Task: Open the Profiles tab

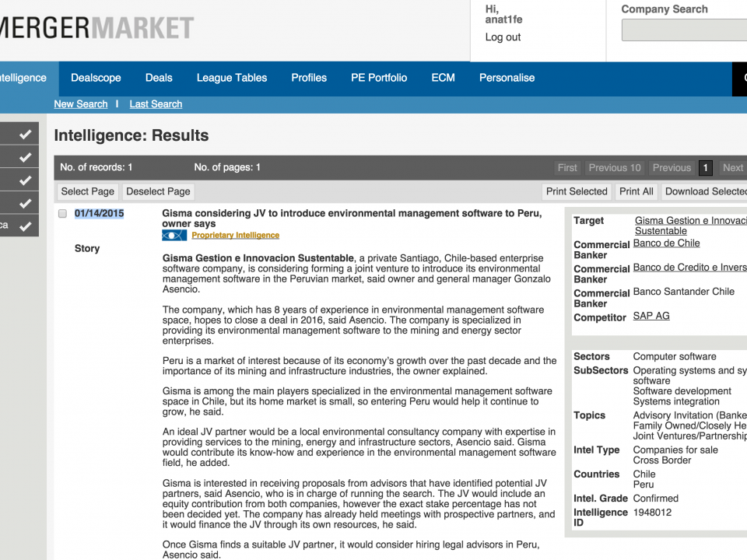Action: coord(309,78)
